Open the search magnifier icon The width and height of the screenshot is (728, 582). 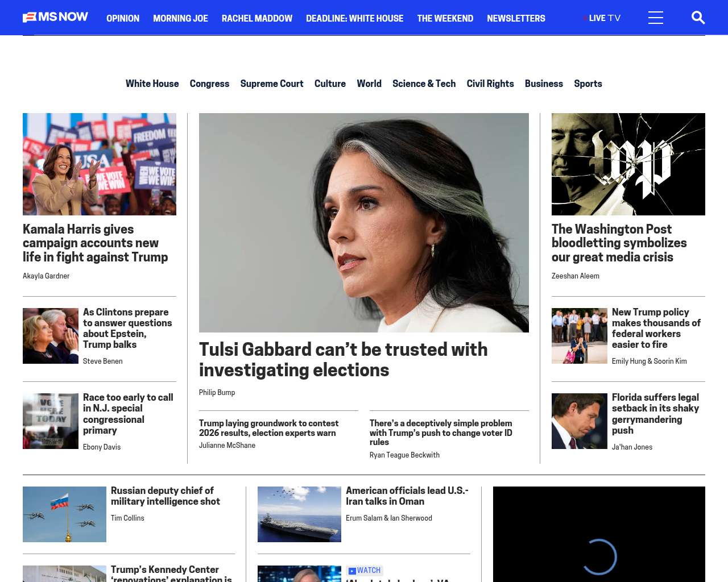(698, 18)
